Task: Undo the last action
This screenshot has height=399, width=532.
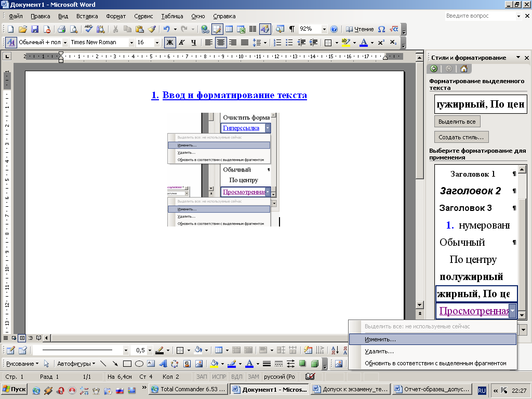Action: [x=166, y=30]
